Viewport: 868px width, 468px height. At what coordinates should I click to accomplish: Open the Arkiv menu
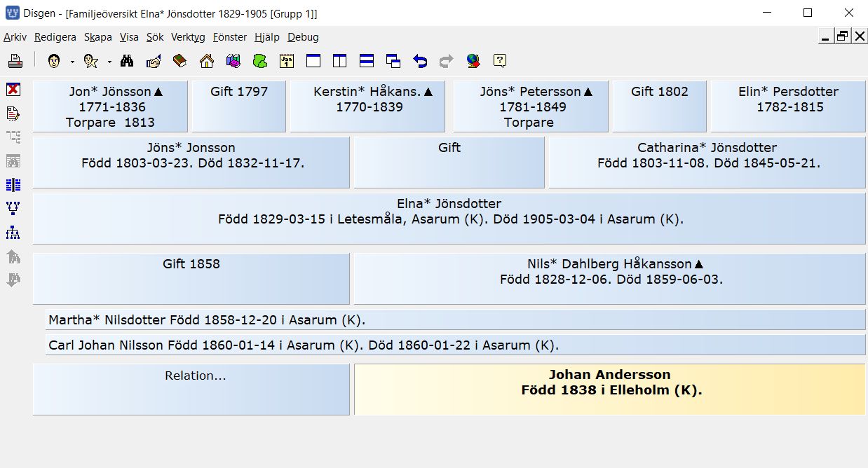click(15, 37)
